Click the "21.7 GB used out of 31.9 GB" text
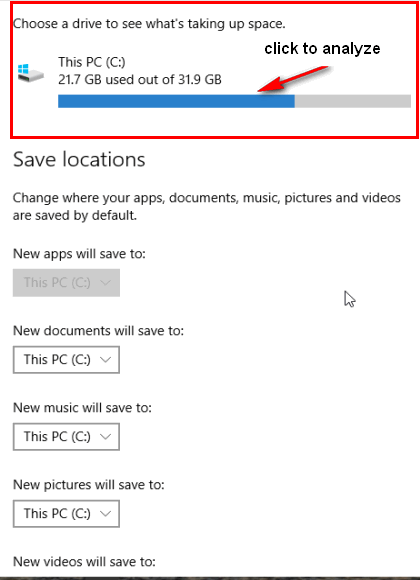The width and height of the screenshot is (420, 580). [x=140, y=80]
